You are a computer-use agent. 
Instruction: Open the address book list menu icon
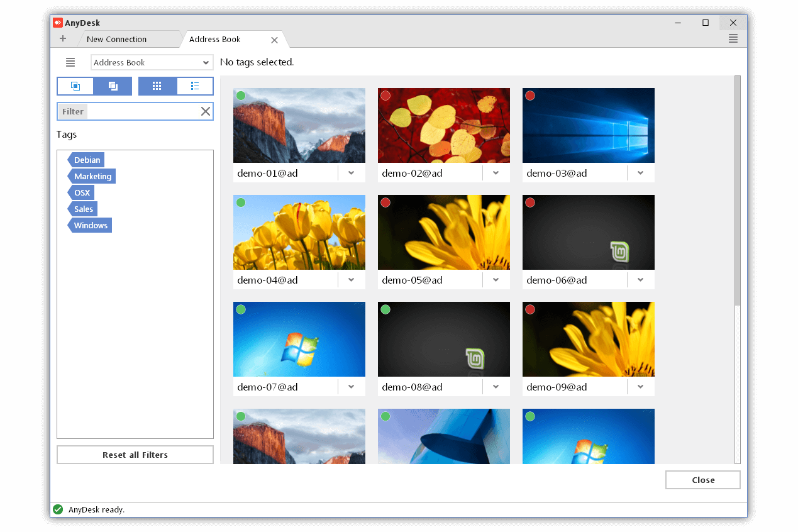(70, 62)
